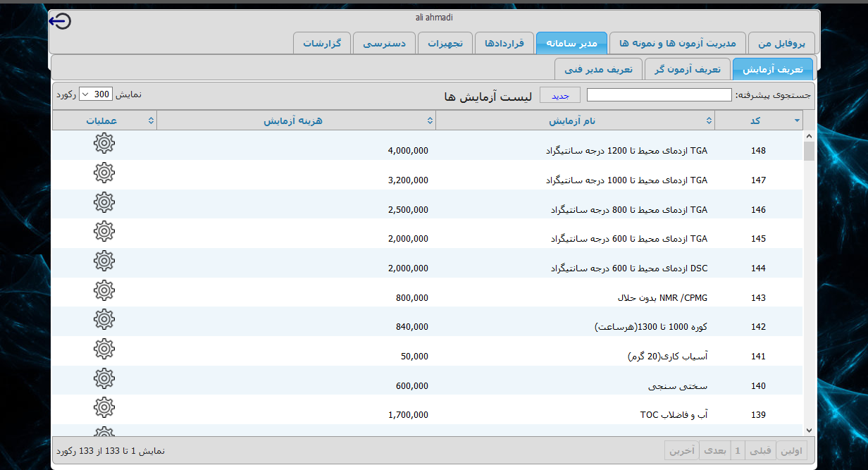Viewport: 868px width, 470px height.
Task: Sort by کد column header
Action: coord(755,121)
